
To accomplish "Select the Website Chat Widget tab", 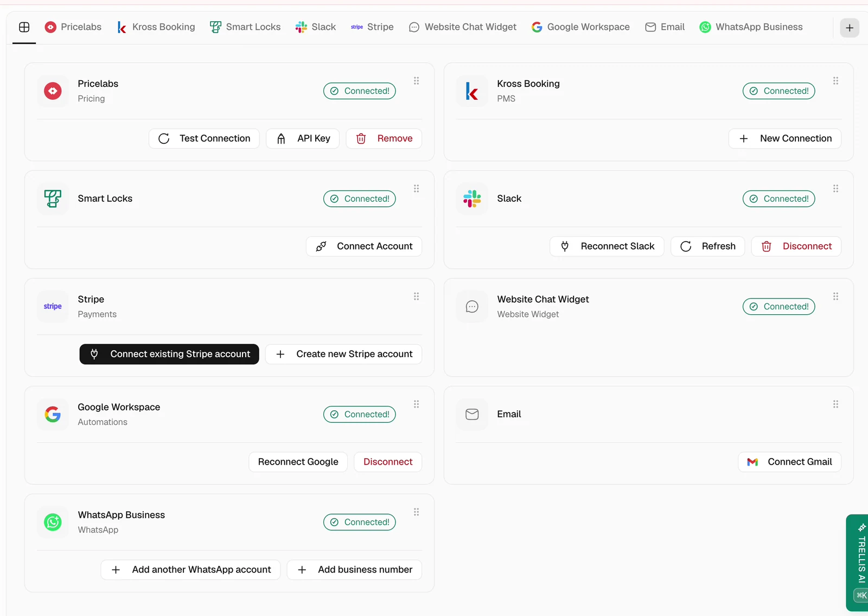I will (x=463, y=27).
